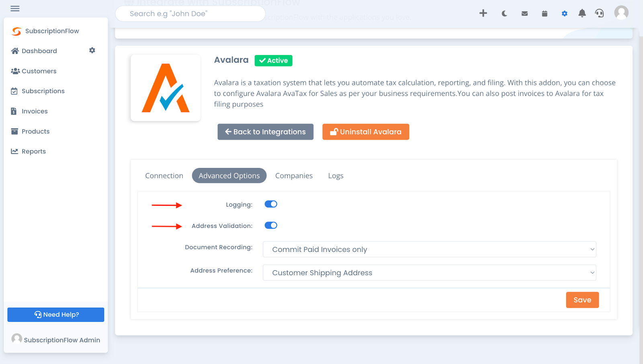
Task: Open the Document Recording dropdown
Action: click(x=429, y=249)
